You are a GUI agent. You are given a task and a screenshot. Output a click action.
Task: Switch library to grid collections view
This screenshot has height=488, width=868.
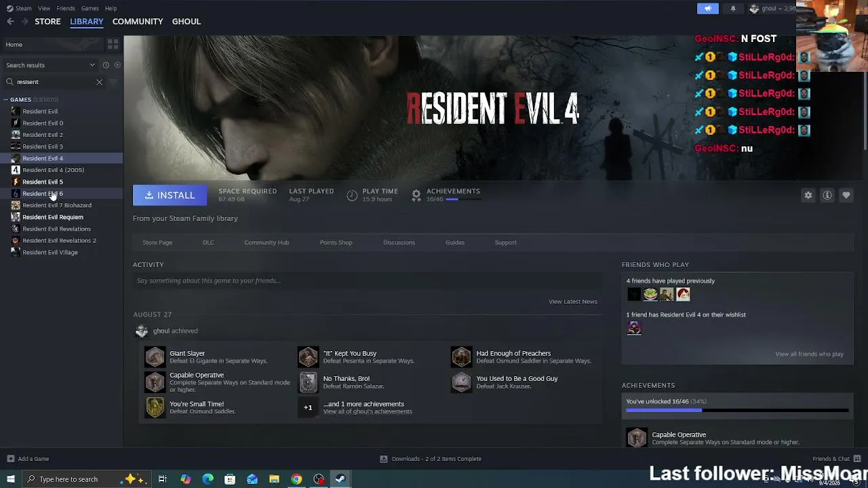click(x=113, y=44)
